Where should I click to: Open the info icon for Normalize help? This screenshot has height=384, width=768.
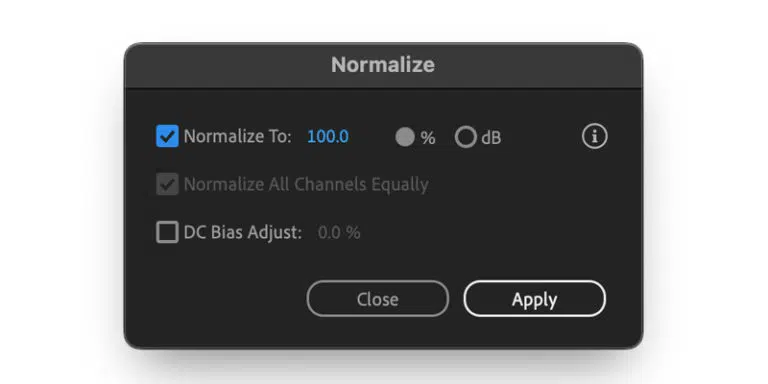click(x=595, y=137)
